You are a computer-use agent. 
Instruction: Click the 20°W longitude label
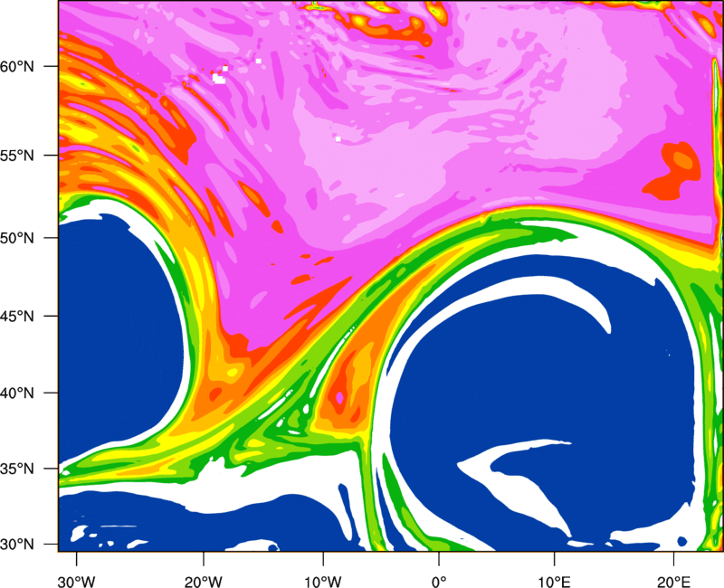point(203,582)
